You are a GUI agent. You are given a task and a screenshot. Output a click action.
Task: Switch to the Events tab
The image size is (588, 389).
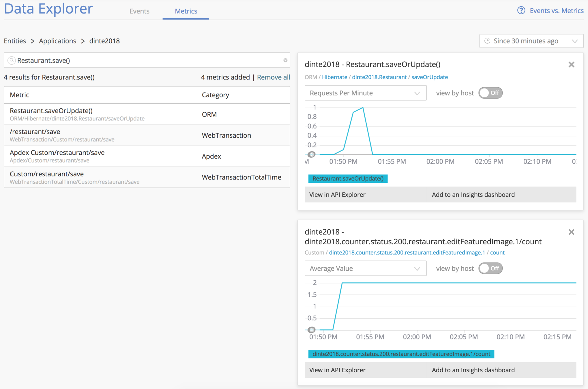coord(139,11)
